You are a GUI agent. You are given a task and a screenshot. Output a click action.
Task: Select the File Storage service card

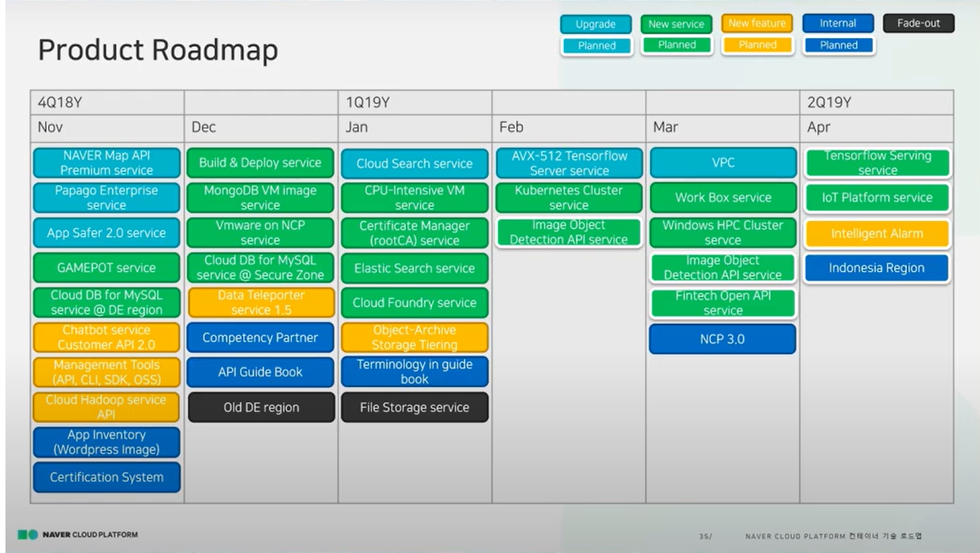pos(415,407)
